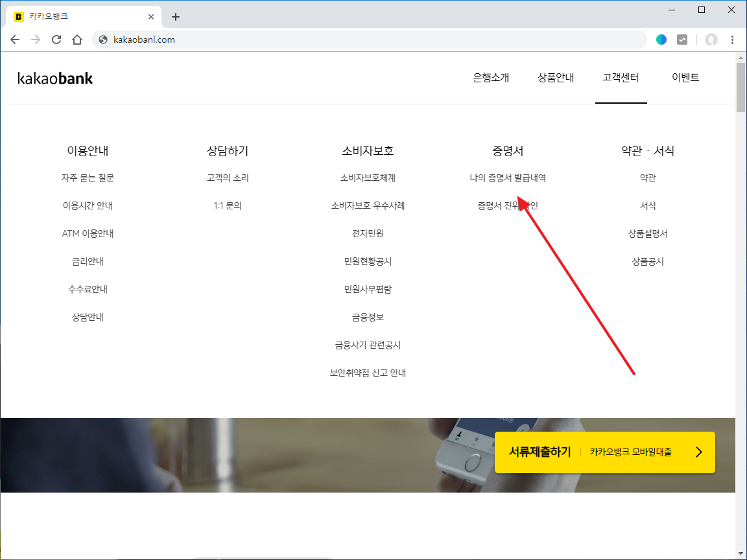Click the site information globe icon
Screen dimensions: 747x560
click(103, 40)
